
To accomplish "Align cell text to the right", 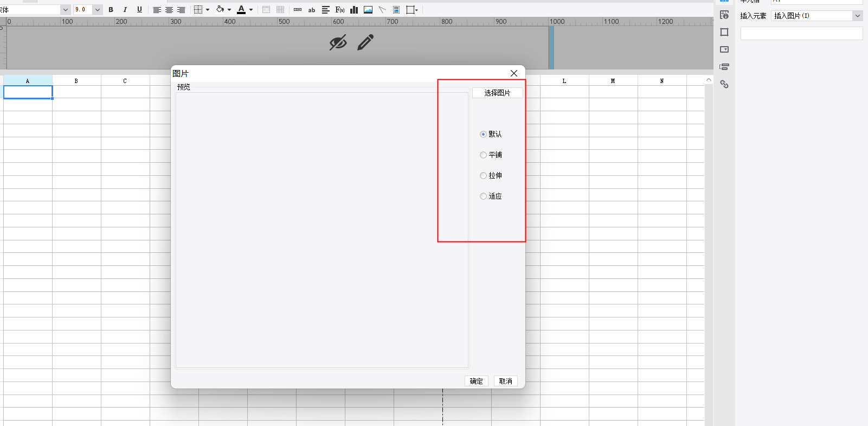I will (181, 10).
